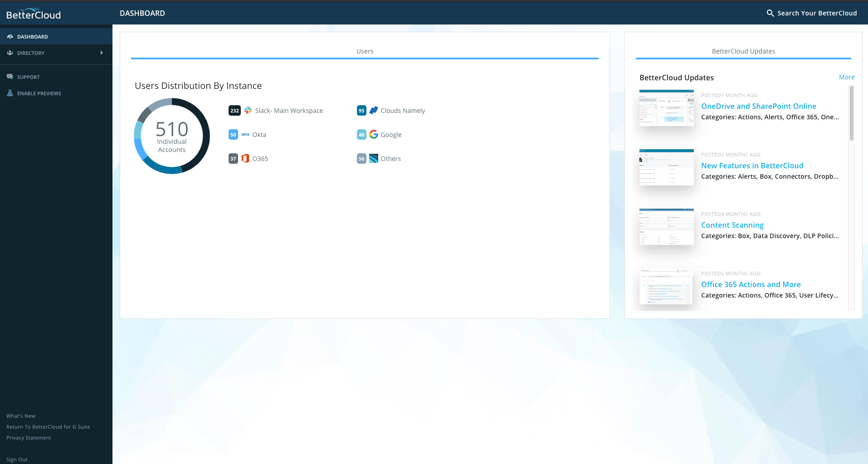Click the Sign Out link
Image resolution: width=868 pixels, height=464 pixels.
pyautogui.click(x=17, y=459)
